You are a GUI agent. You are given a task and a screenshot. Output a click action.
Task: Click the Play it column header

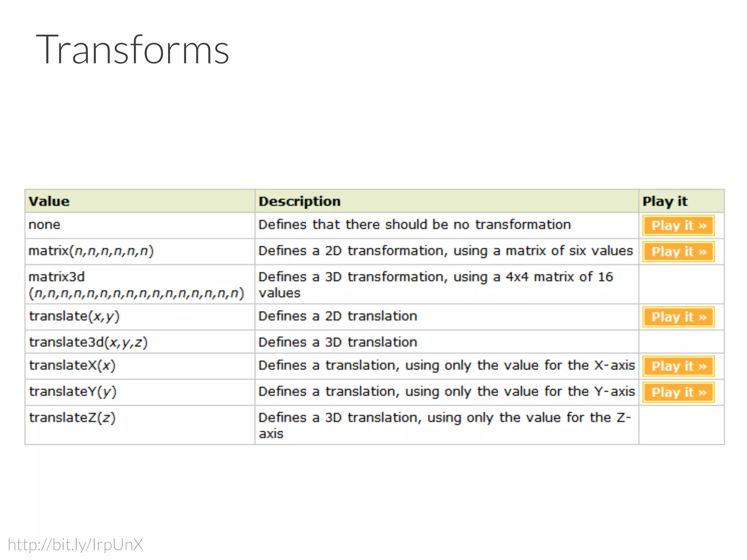click(x=665, y=201)
